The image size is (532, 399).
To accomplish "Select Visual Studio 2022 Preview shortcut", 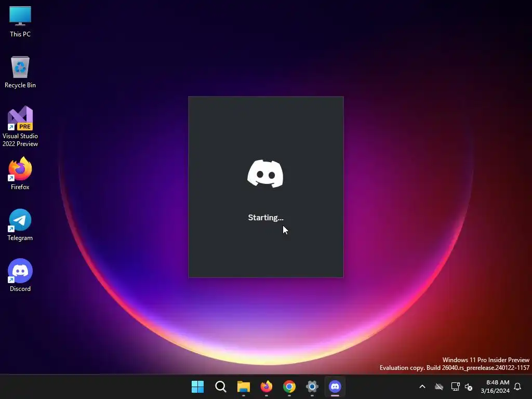I will click(x=20, y=126).
